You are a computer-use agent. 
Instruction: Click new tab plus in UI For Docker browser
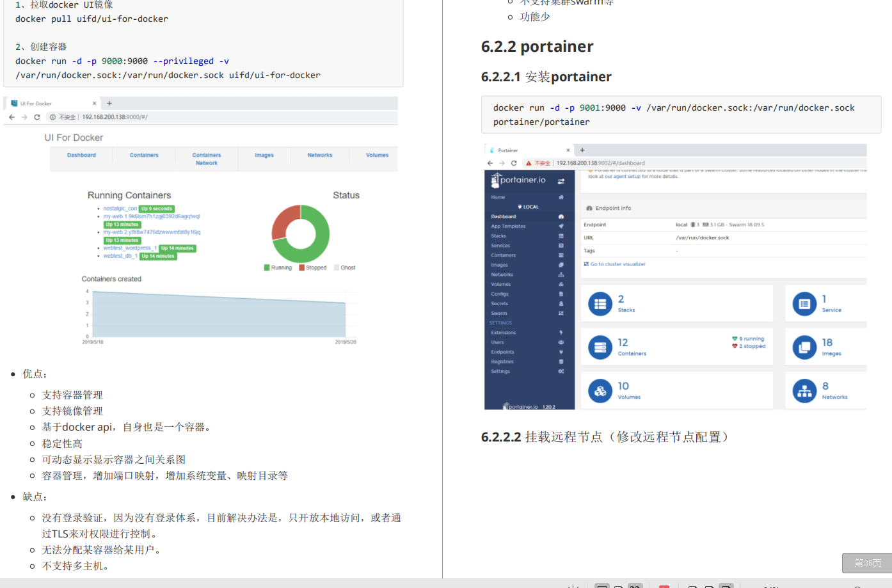pyautogui.click(x=109, y=103)
